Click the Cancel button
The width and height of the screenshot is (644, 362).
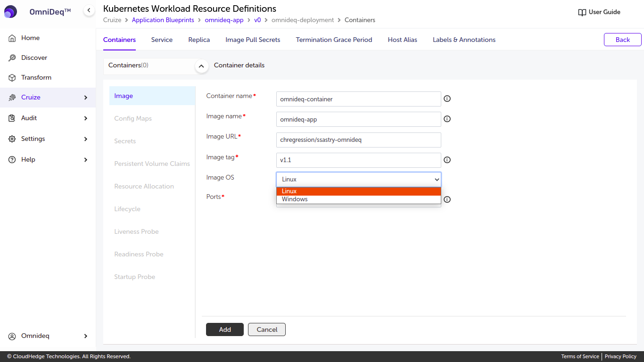[267, 329]
